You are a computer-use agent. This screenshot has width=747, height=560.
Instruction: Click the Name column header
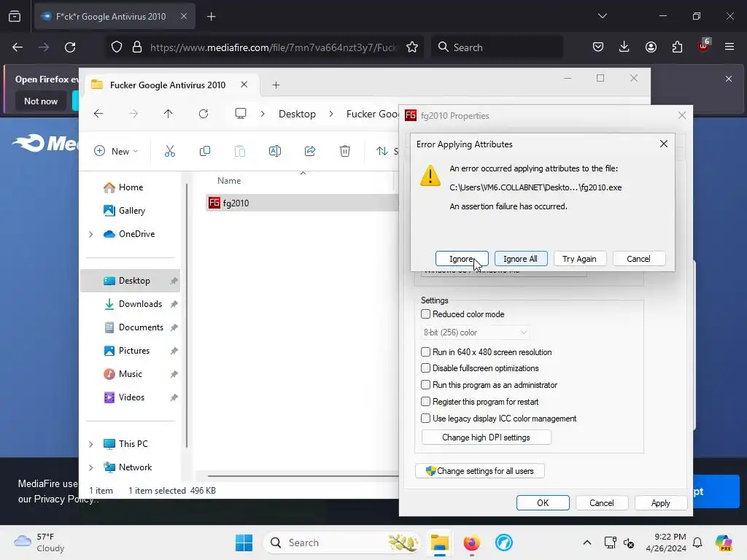[x=229, y=181]
